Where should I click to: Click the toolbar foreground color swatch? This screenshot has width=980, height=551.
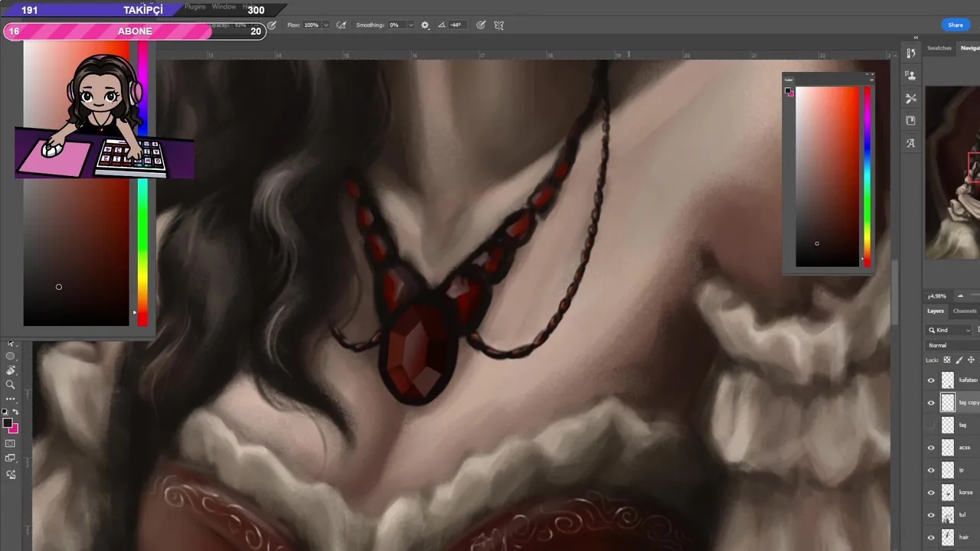click(x=6, y=422)
